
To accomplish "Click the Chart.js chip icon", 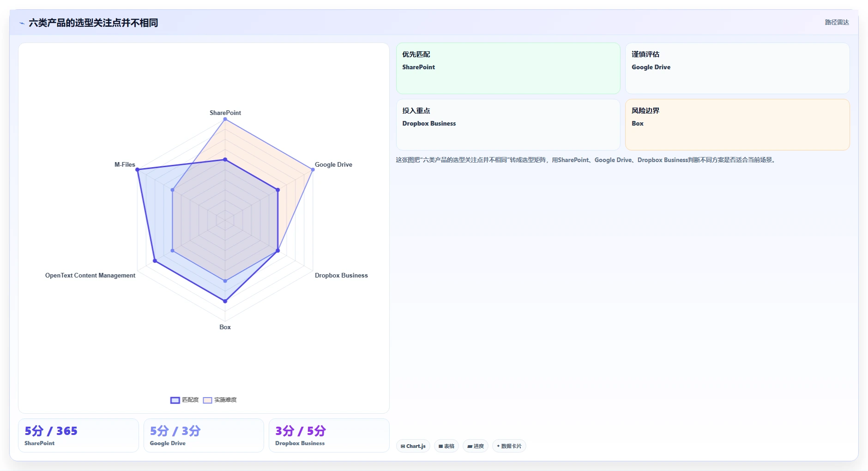I will pyautogui.click(x=403, y=447).
